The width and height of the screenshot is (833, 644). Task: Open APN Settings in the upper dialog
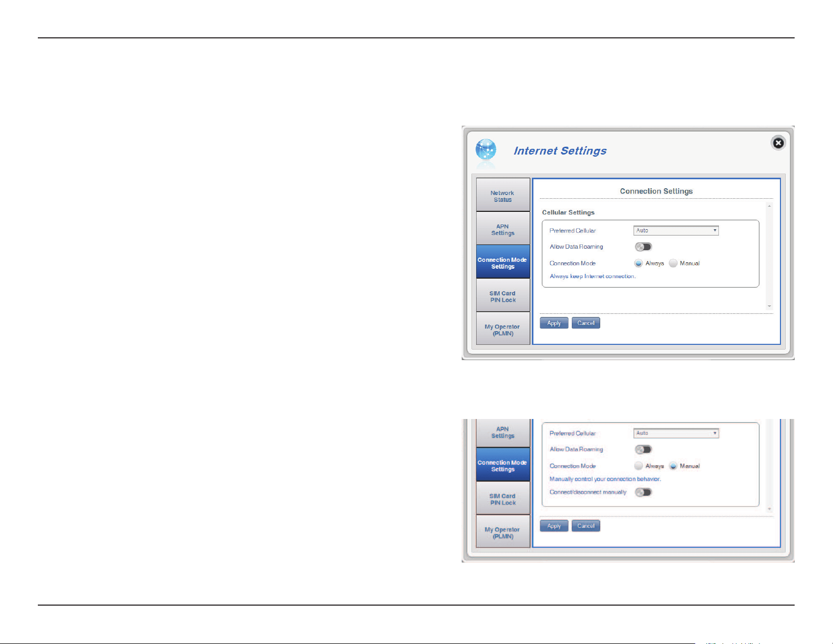click(503, 229)
